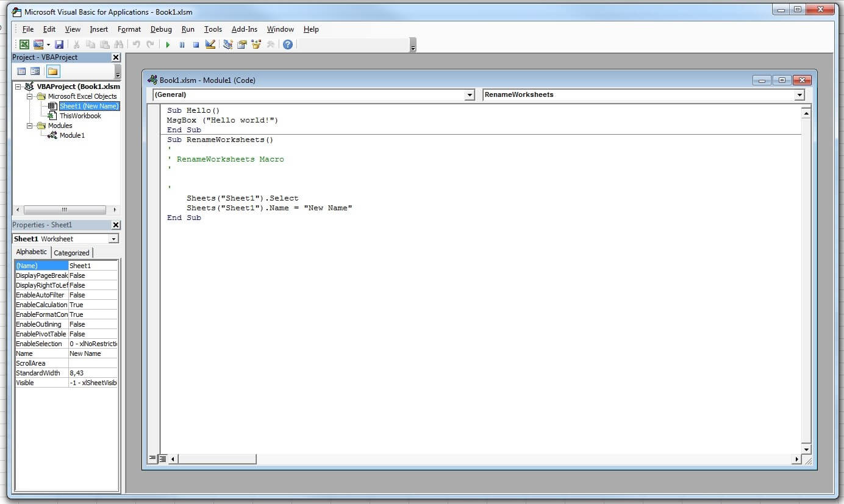
Task: Click the Reset (stop) square icon
Action: point(196,44)
